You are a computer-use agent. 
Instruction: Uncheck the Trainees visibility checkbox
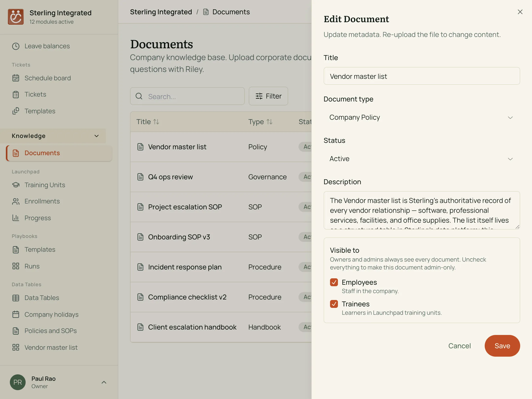click(x=334, y=304)
